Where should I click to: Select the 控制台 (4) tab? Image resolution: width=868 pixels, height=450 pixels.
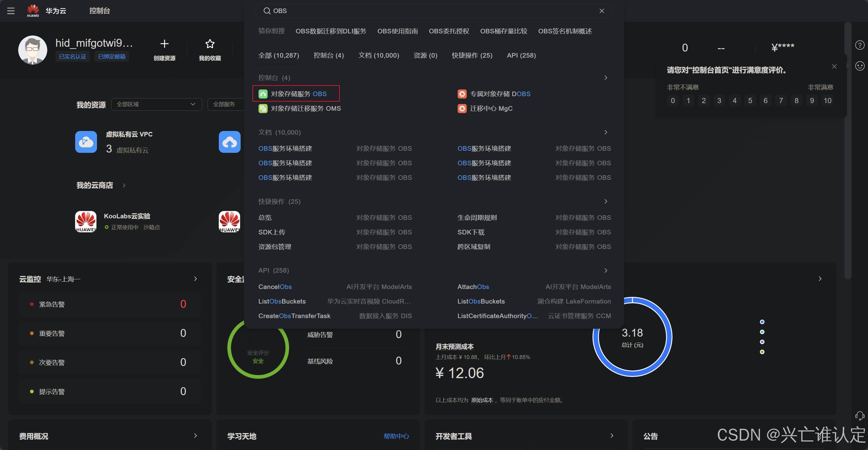click(x=329, y=55)
